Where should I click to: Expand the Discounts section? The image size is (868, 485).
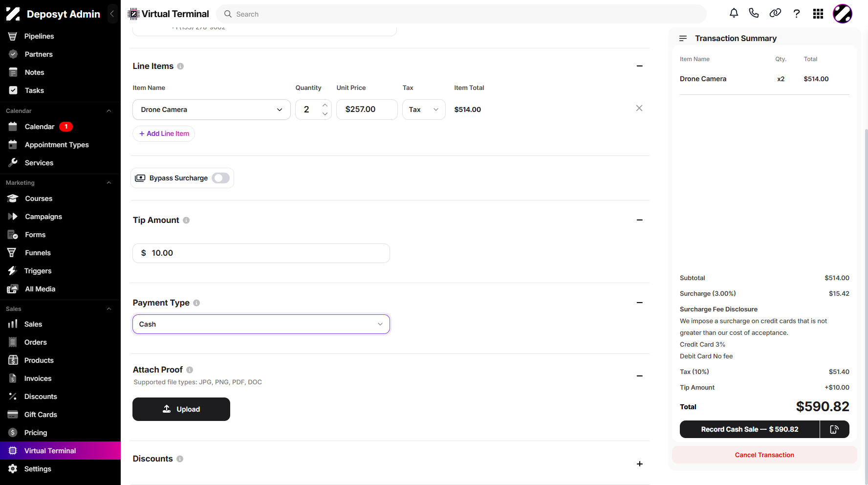tap(640, 464)
